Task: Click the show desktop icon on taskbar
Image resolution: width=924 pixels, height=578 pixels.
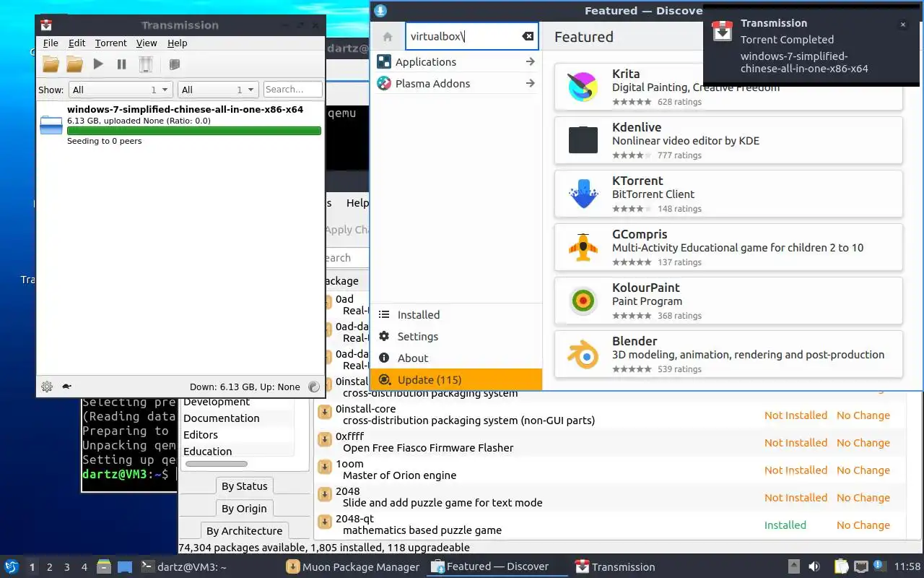Action: [x=124, y=567]
